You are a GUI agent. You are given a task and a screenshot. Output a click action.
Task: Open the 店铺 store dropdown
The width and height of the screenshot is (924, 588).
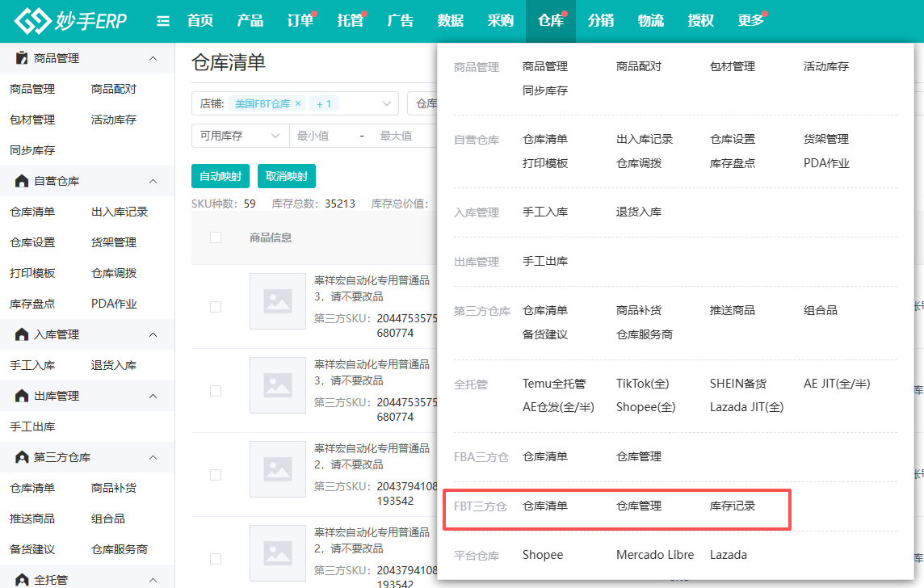coord(296,103)
